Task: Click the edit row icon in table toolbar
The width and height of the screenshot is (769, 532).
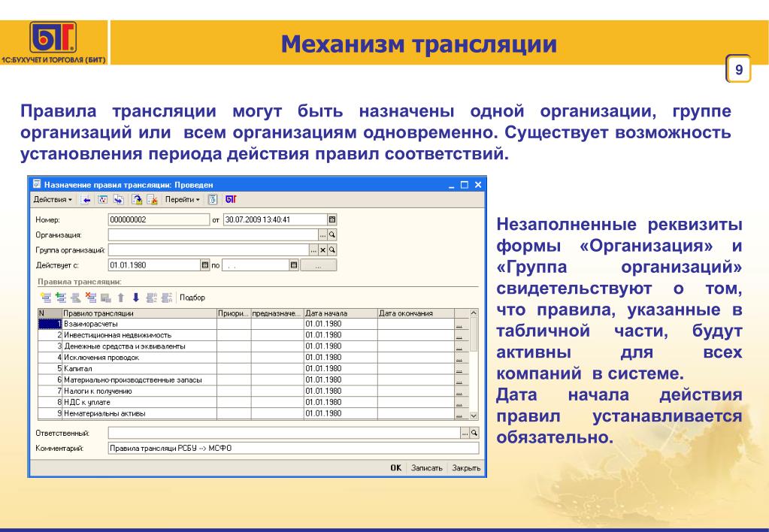Action: coord(75,298)
